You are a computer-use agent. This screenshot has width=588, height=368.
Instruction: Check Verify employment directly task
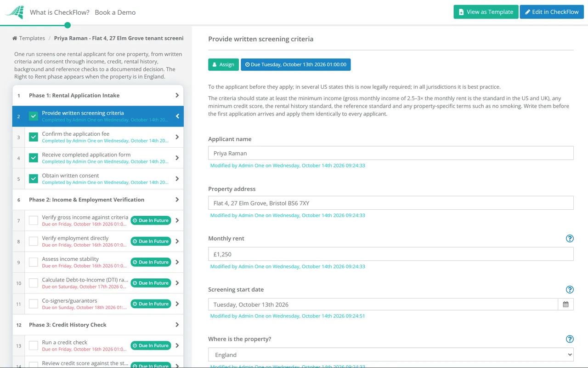34,241
